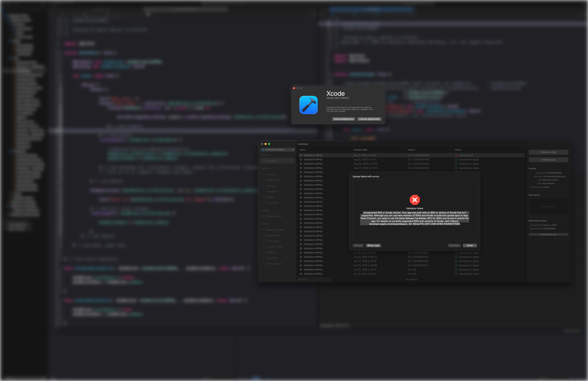Screen dimensions: 588x381
Task: Open the Terminations metric
Action: 274,264
